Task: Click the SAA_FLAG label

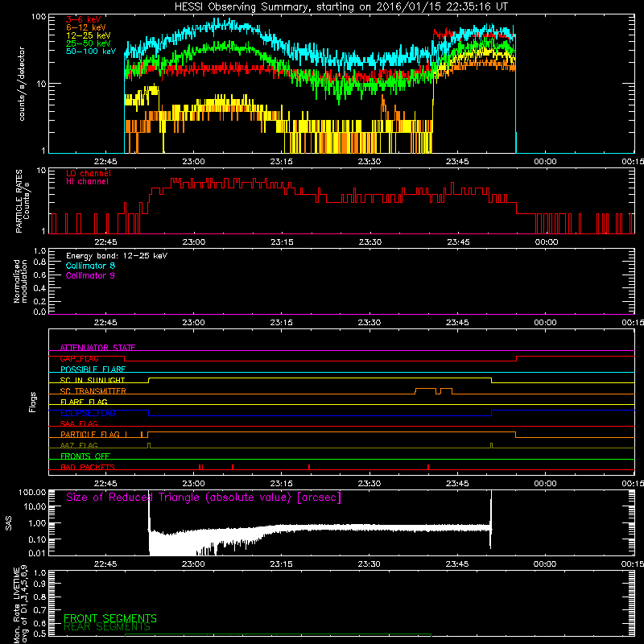Action: (x=79, y=423)
